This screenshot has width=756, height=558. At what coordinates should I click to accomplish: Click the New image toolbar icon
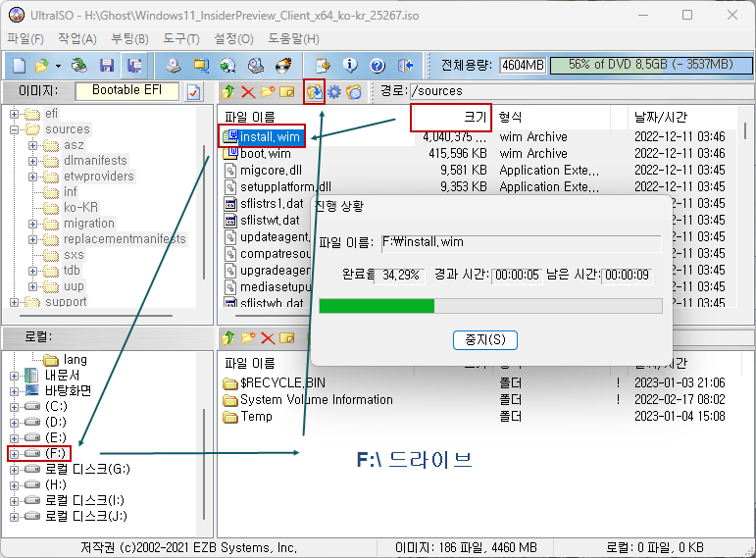[x=20, y=65]
